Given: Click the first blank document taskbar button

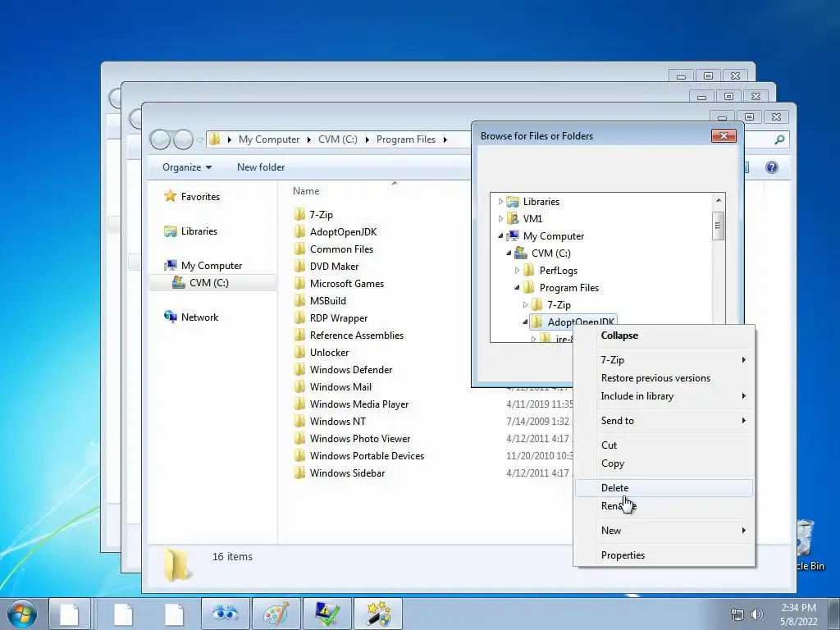Looking at the screenshot, I should [70, 614].
